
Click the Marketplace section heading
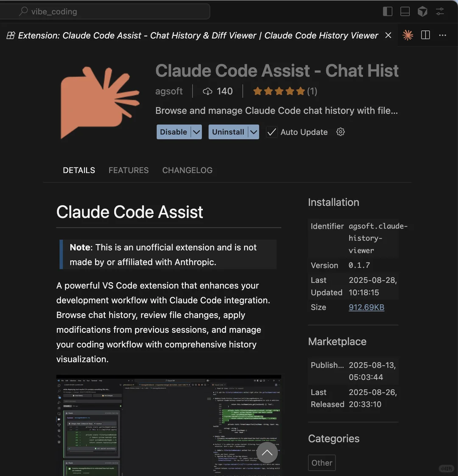click(x=337, y=342)
